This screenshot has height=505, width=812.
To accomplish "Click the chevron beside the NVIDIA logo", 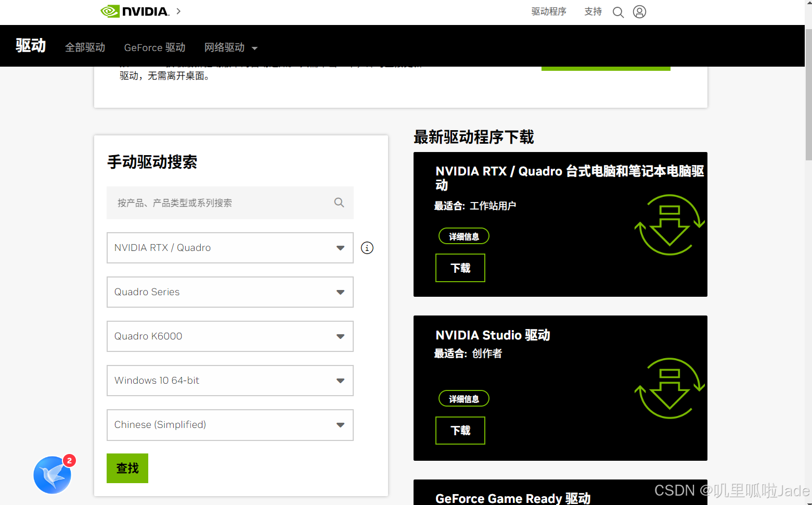I will (178, 11).
